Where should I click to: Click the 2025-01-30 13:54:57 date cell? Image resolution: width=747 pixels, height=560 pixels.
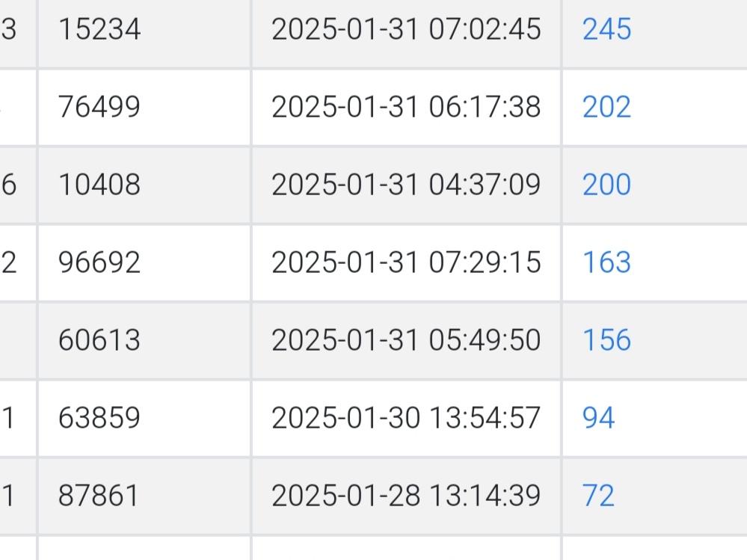(406, 418)
